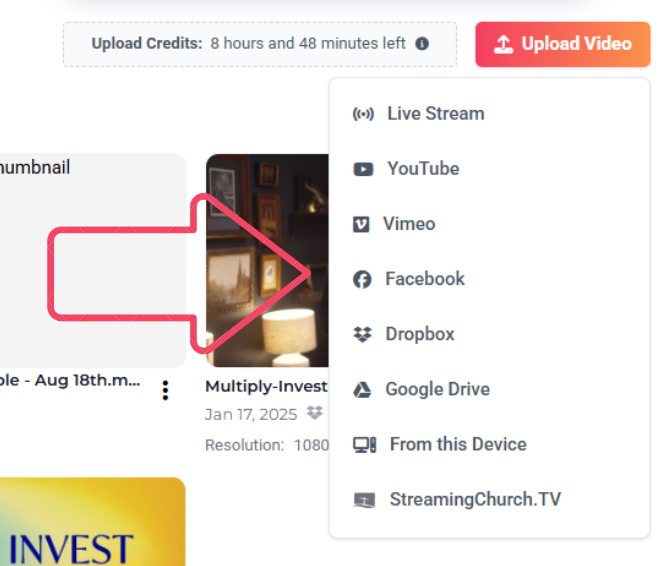Click the YouTube play icon
Image resolution: width=669 pixels, height=566 pixels.
coord(363,169)
